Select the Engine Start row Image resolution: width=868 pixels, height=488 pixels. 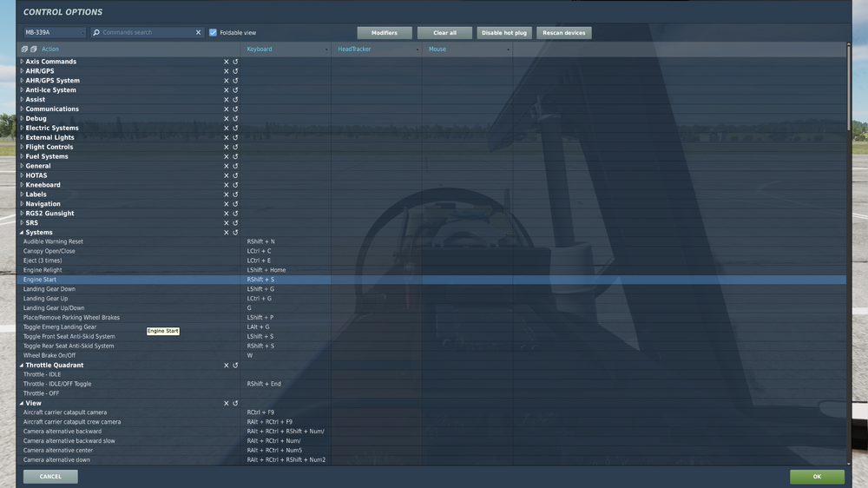[x=431, y=280]
